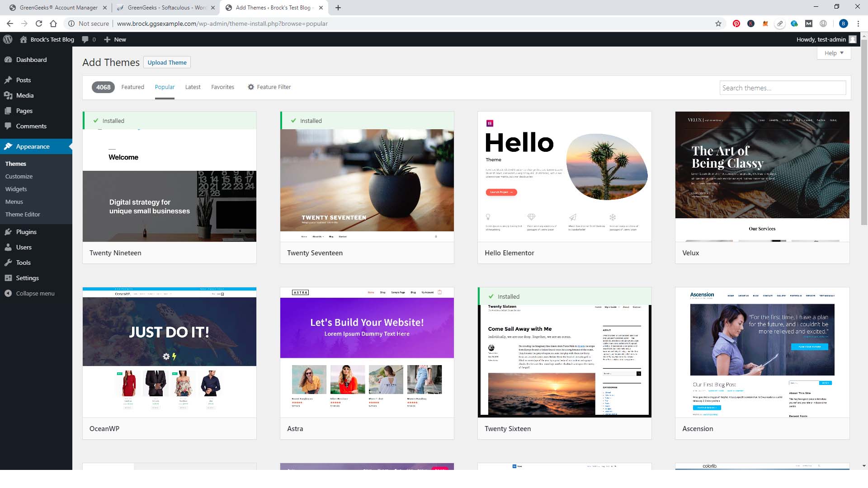
Task: Open the Feature Filter options
Action: (x=269, y=87)
